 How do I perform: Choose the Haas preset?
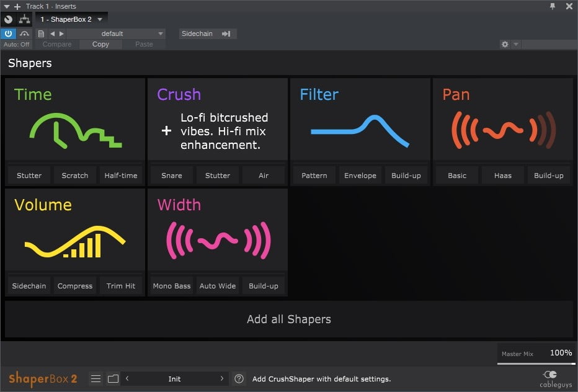point(503,176)
